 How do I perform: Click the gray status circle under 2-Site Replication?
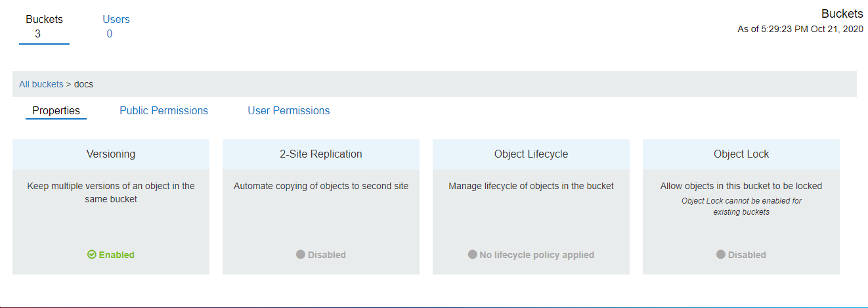pyautogui.click(x=301, y=255)
